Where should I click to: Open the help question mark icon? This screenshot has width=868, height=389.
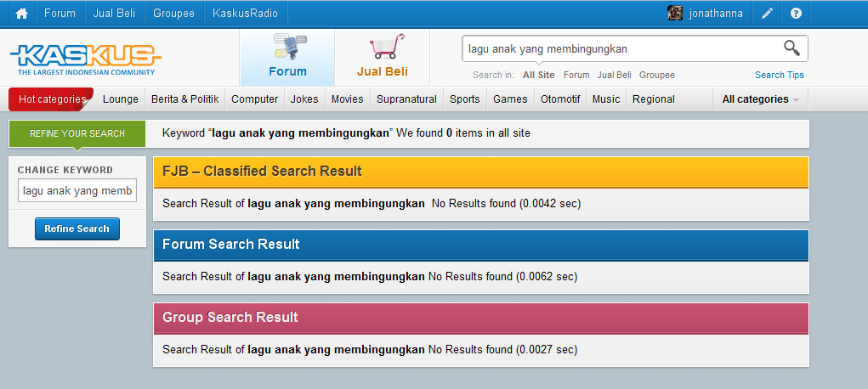click(796, 14)
